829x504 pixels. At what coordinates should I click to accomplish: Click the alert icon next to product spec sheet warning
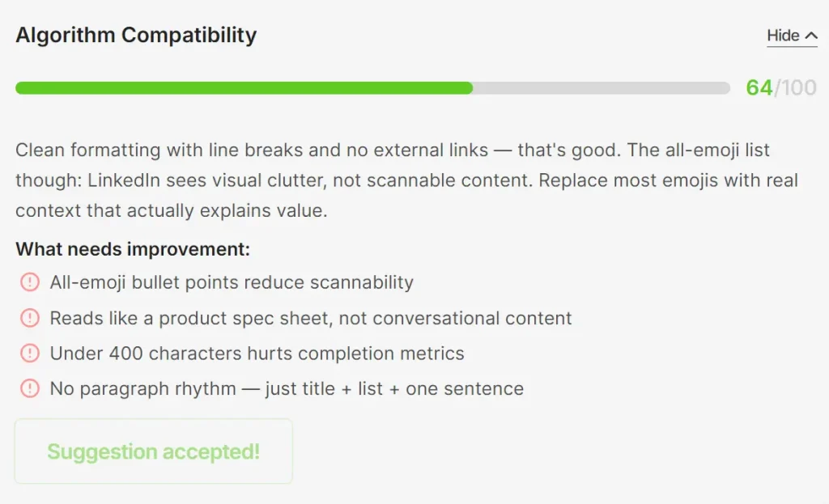(30, 318)
